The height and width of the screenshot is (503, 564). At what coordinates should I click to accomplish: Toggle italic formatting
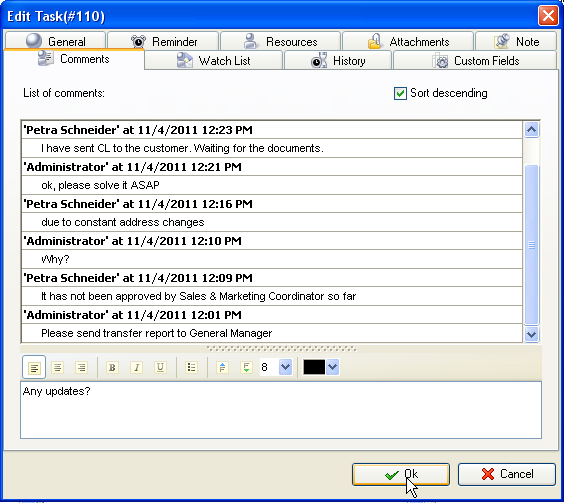[x=136, y=367]
